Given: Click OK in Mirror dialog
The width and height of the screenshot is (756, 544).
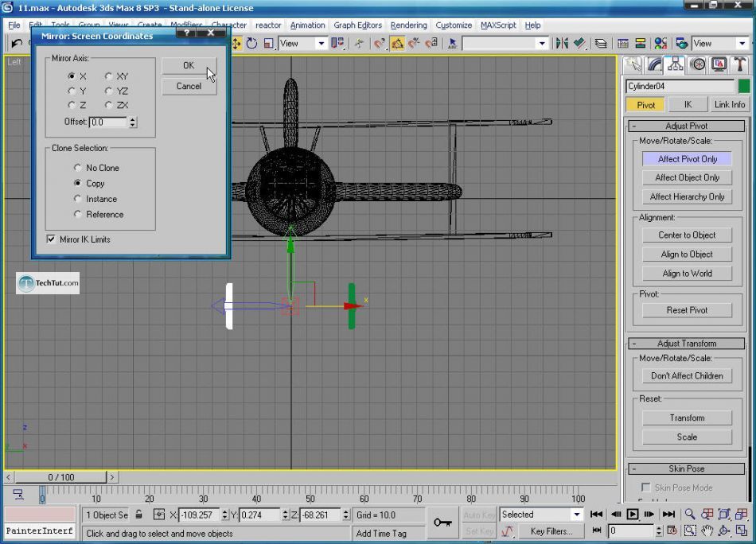Looking at the screenshot, I should click(189, 65).
